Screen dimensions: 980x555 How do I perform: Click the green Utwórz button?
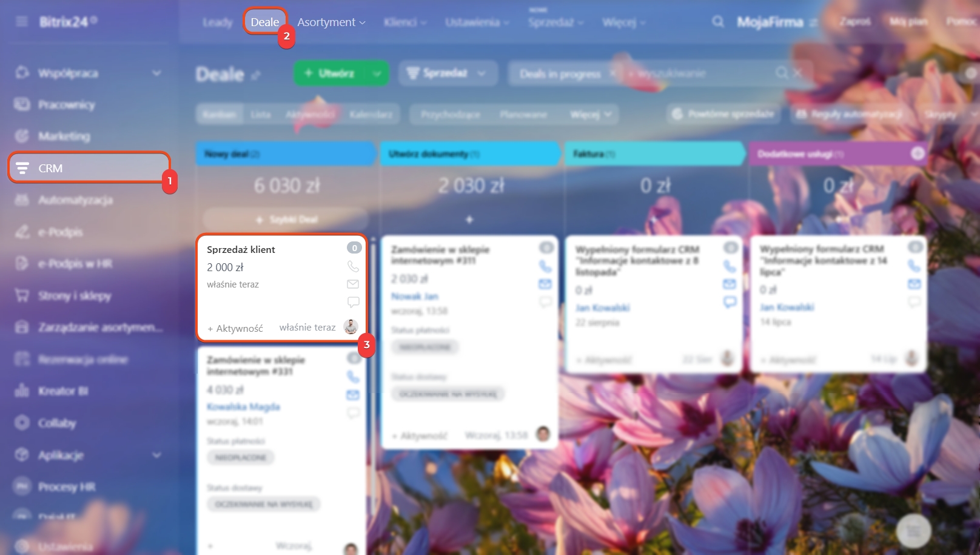[x=331, y=73]
